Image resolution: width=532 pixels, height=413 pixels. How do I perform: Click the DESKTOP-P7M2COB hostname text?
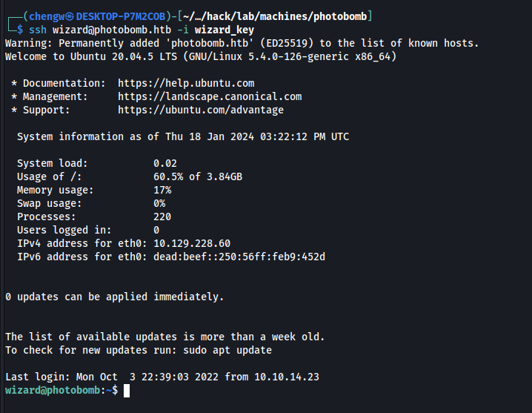point(121,16)
